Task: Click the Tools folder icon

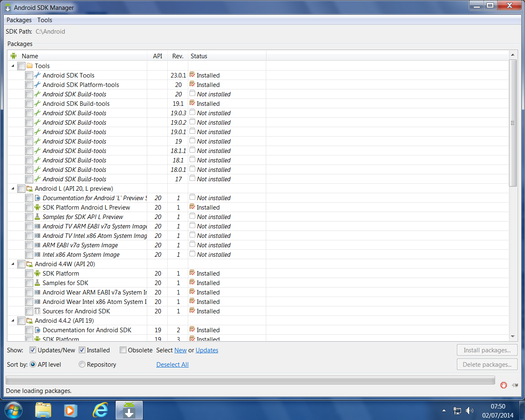Action: [30, 66]
